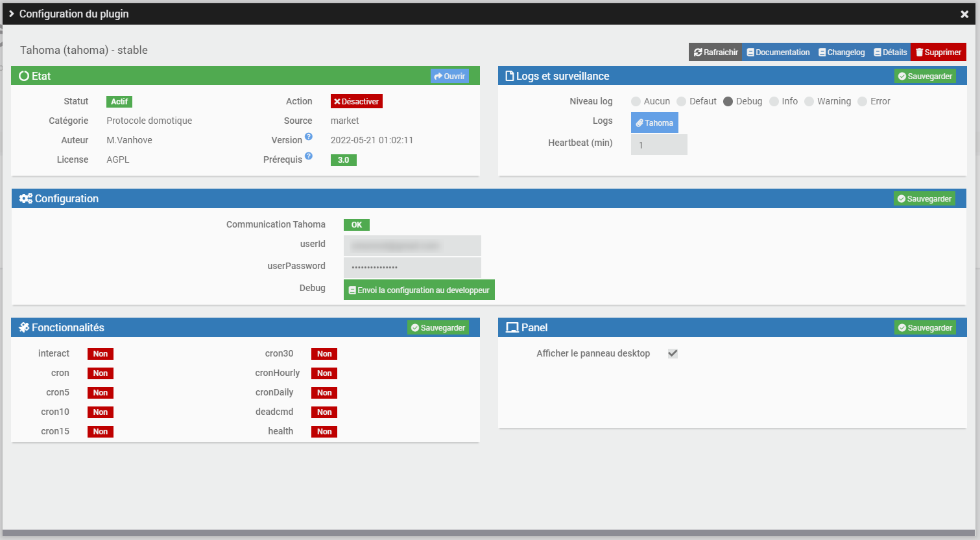Screen dimensions: 980x540
Task: Click the chevron icon before Configuration du plugin
Action: coord(11,14)
